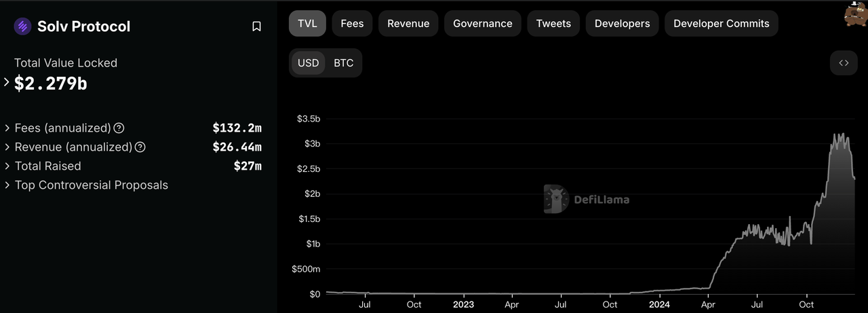Enable the Fees chart metric
The height and width of the screenshot is (313, 868).
coord(352,23)
